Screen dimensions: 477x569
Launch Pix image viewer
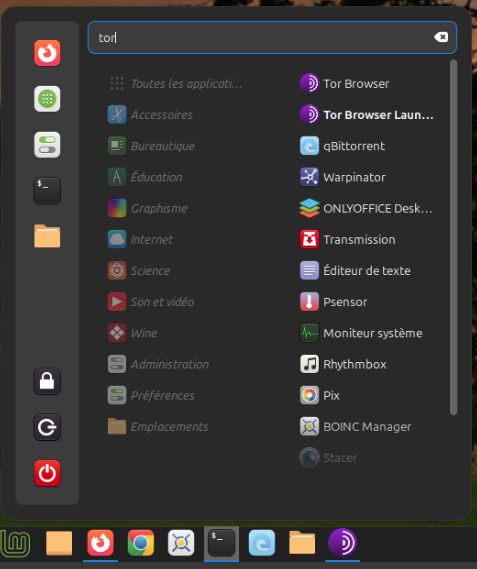(320, 396)
